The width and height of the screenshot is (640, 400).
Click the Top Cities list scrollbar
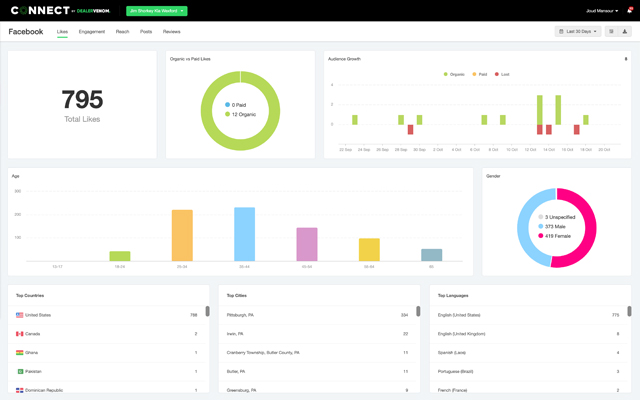point(418,311)
